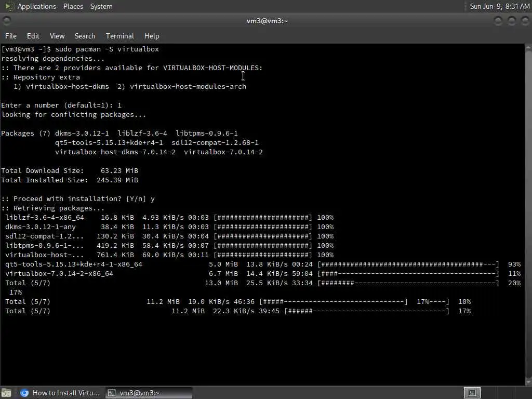The image size is (532, 399).
Task: Click ':: Retrieving packages...' line
Action: coord(52,208)
